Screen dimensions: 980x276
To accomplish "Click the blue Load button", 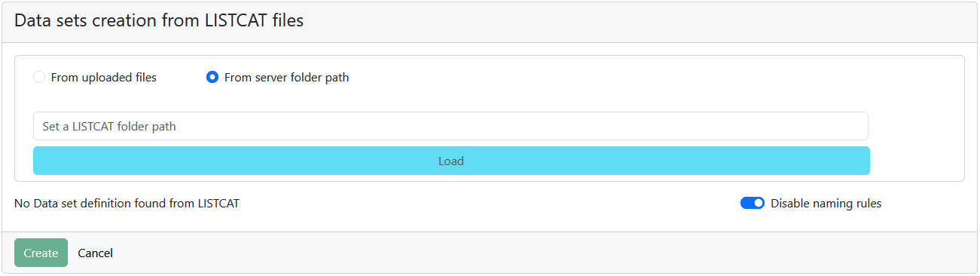I will point(451,161).
